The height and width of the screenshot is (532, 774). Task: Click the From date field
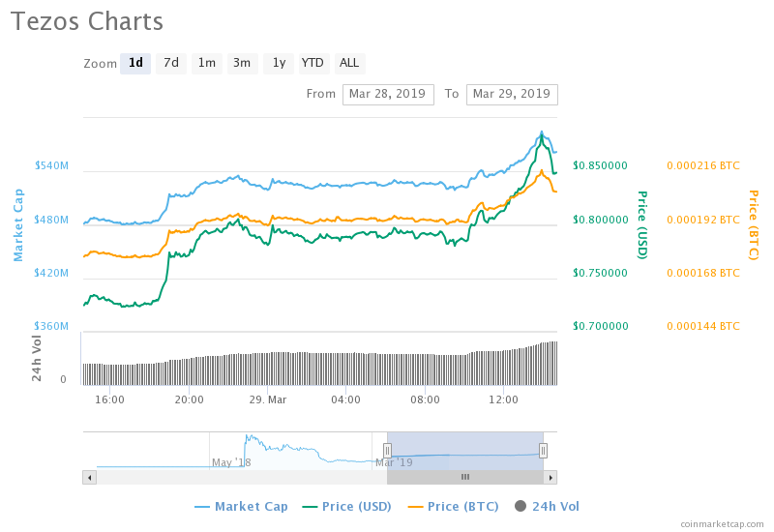click(x=387, y=94)
